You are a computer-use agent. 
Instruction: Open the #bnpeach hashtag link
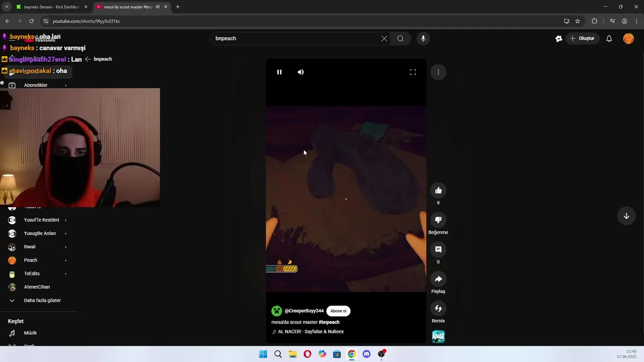(x=329, y=322)
